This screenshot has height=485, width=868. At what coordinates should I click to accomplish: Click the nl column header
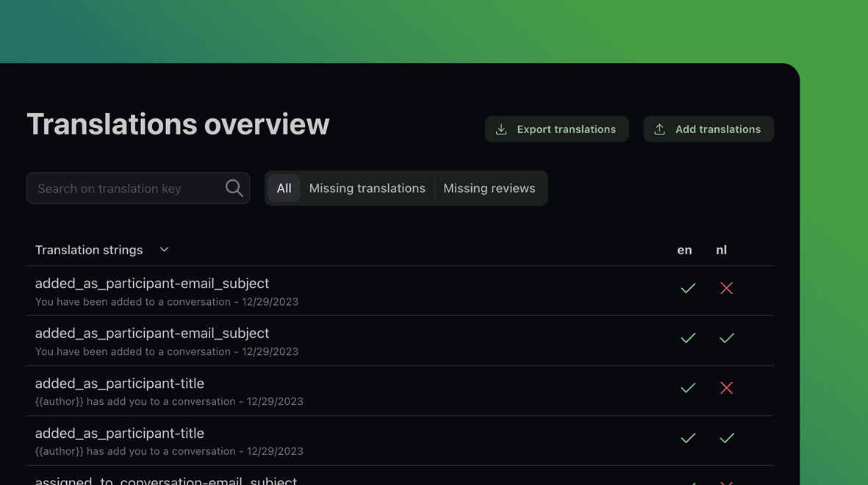point(721,250)
